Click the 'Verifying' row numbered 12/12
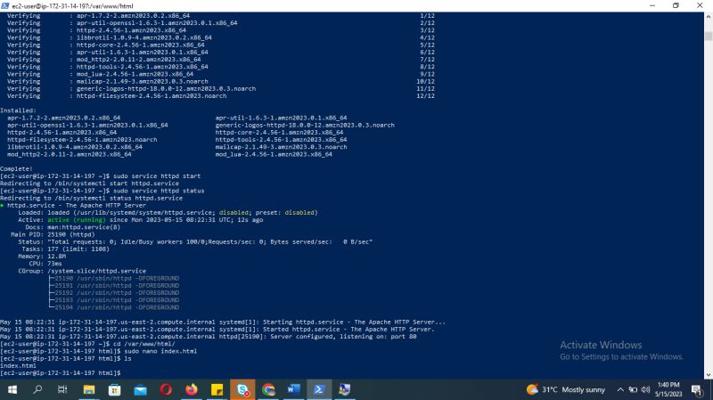This screenshot has width=713, height=400. click(x=221, y=96)
